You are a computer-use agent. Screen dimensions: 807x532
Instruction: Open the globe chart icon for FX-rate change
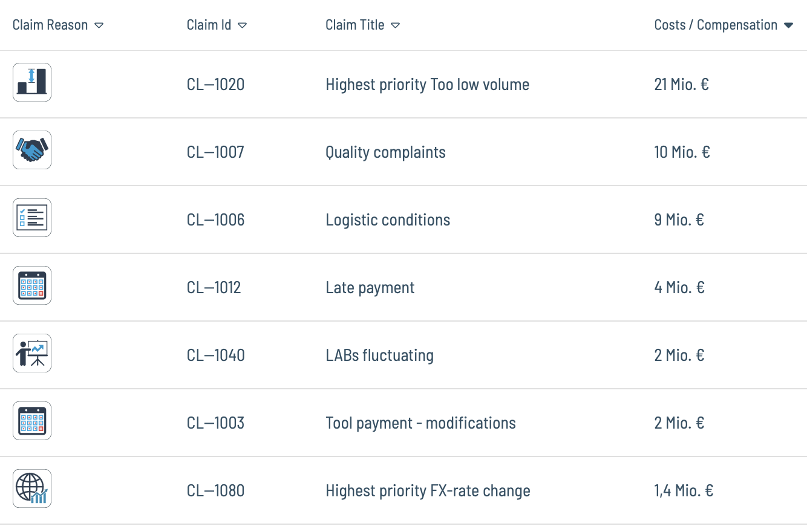[32, 488]
